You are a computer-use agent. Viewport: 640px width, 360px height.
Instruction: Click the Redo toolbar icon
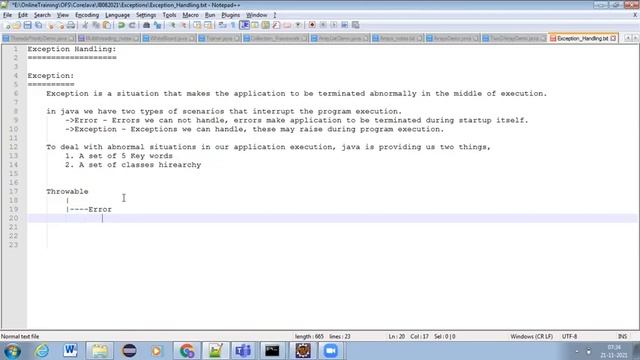(x=132, y=25)
